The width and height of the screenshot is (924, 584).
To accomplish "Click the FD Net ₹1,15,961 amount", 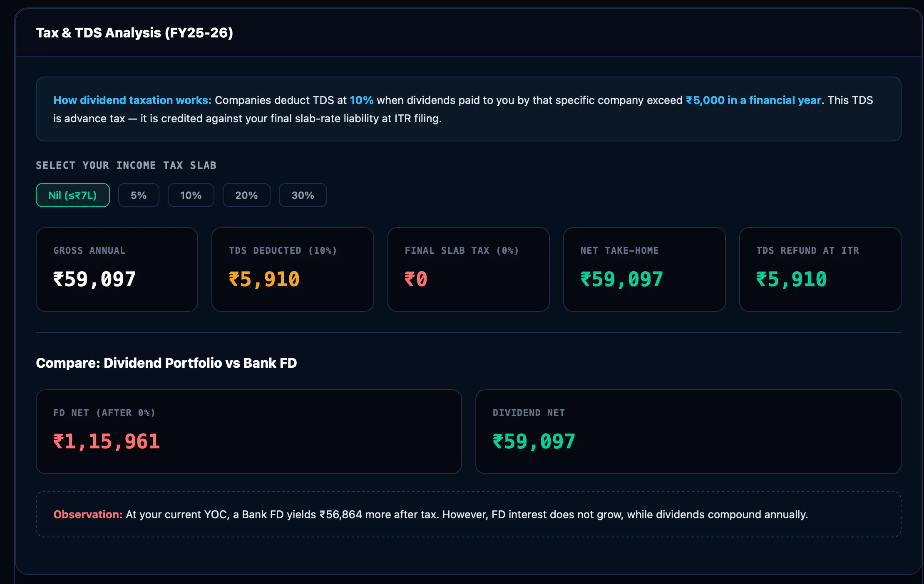I will tap(107, 441).
